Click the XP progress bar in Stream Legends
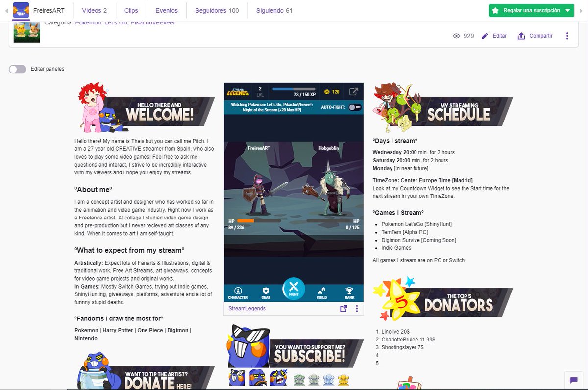 tap(294, 89)
